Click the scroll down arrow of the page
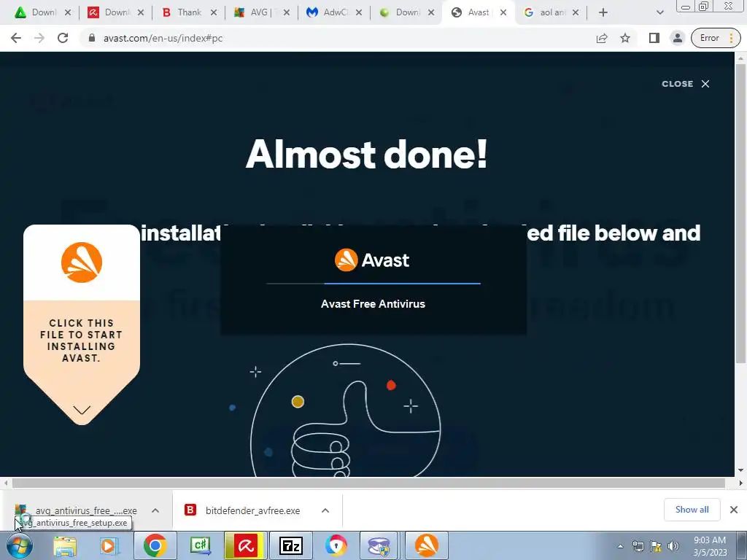 click(741, 470)
